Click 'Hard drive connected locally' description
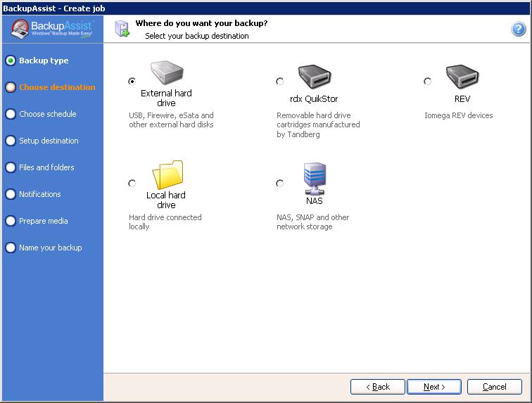This screenshot has width=532, height=403. pos(165,222)
